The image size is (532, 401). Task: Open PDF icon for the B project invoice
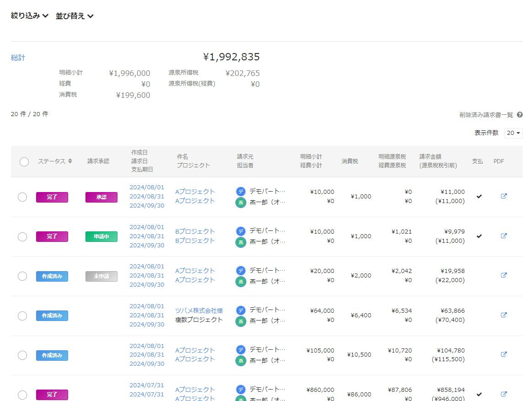(x=504, y=236)
